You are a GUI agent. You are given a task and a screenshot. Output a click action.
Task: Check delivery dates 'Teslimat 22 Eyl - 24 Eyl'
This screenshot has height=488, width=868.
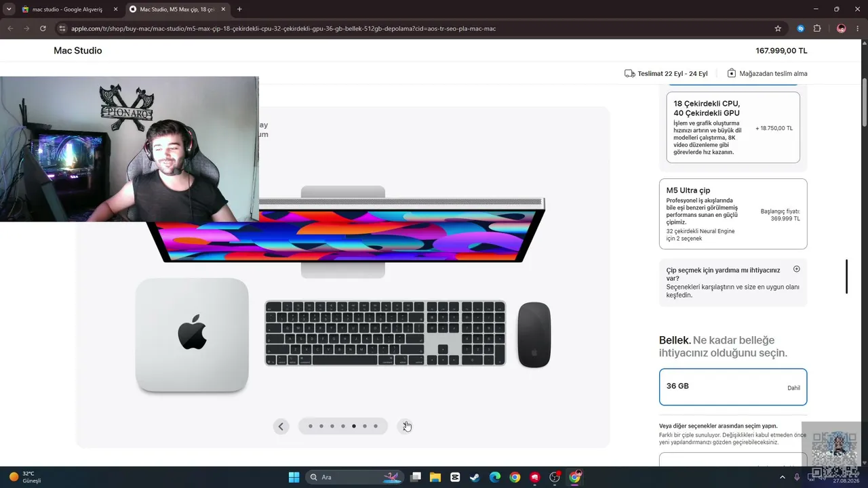pos(666,73)
